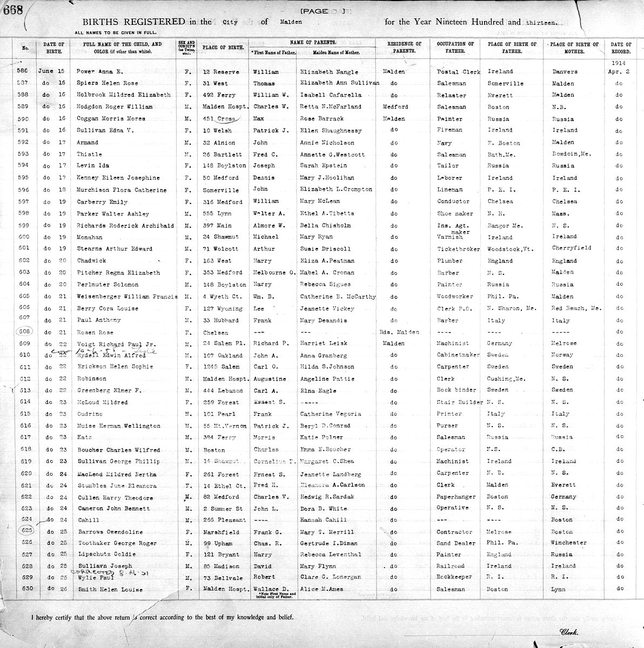Viewport: 644px width, 648px height.
Task: Click mother's name "Ellen Shaughnessy"
Action: click(331, 131)
